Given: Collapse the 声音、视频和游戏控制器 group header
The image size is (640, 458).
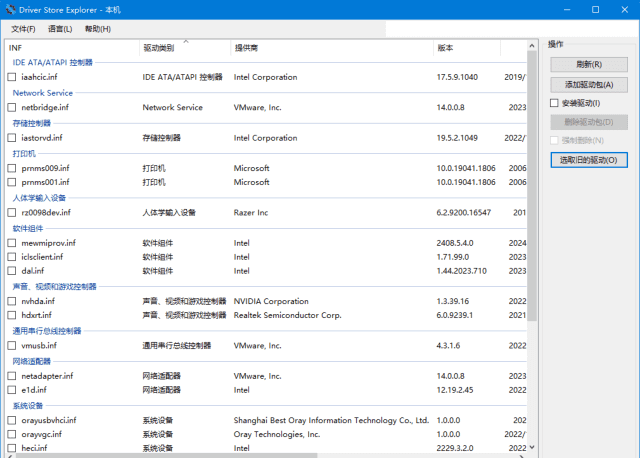Looking at the screenshot, I should pos(54,287).
